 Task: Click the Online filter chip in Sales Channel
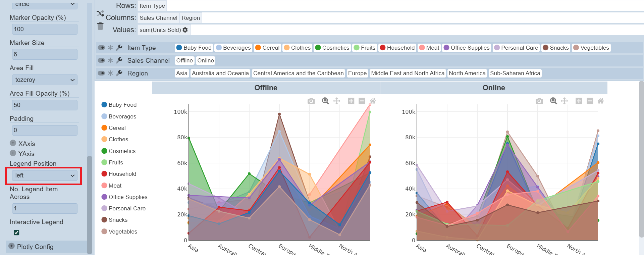tap(205, 60)
